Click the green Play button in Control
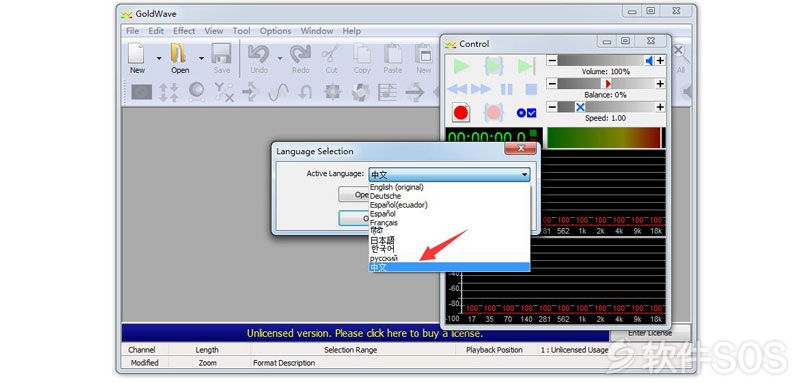Viewport: 800px width, 383px height. (x=461, y=66)
